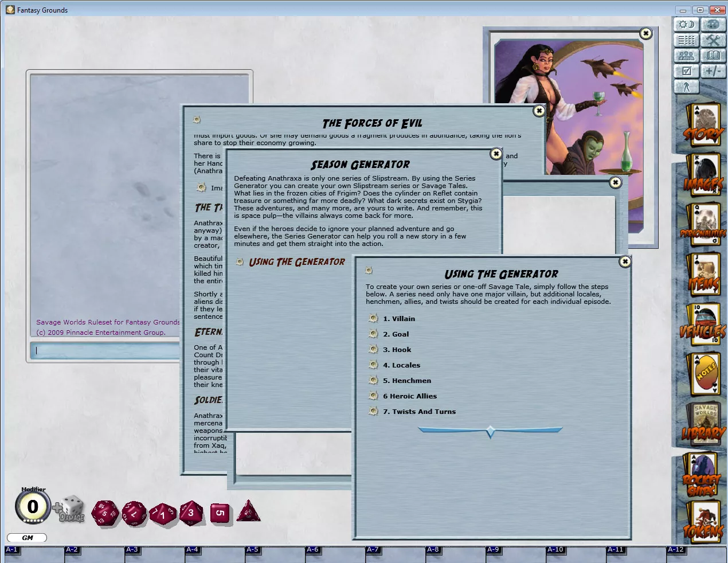The height and width of the screenshot is (563, 728).
Task: Open preferences with hammer and wrench icon
Action: [x=713, y=40]
